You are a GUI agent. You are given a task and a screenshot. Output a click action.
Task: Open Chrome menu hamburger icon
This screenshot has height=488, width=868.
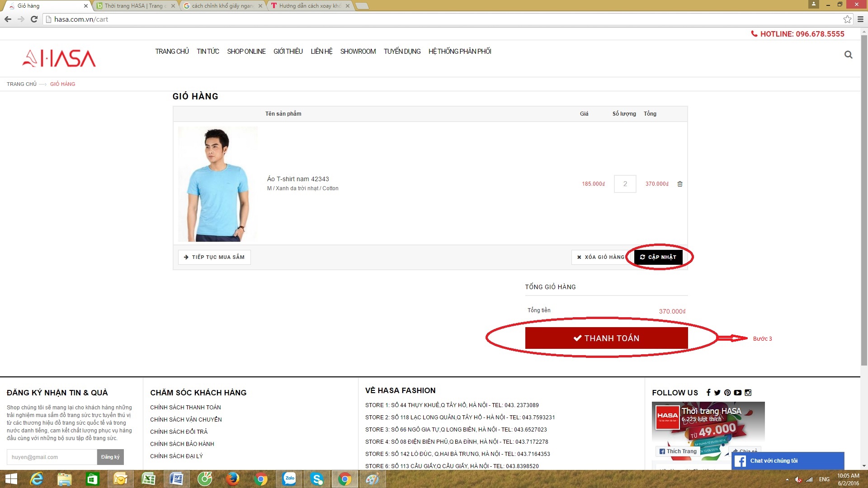point(860,19)
